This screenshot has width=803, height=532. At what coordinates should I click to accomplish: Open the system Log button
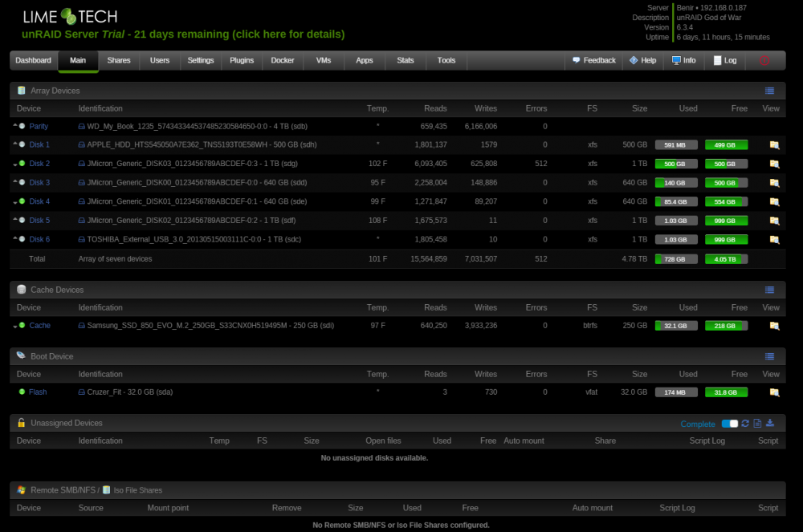724,60
